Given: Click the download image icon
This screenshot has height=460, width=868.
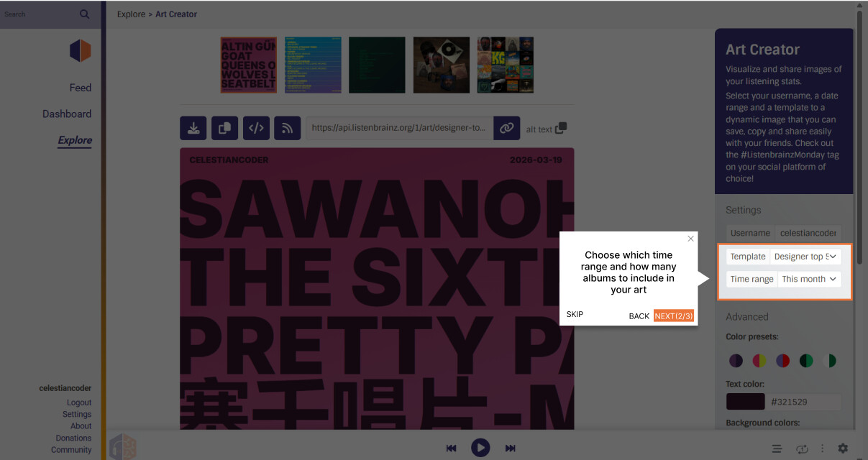Looking at the screenshot, I should [x=193, y=128].
